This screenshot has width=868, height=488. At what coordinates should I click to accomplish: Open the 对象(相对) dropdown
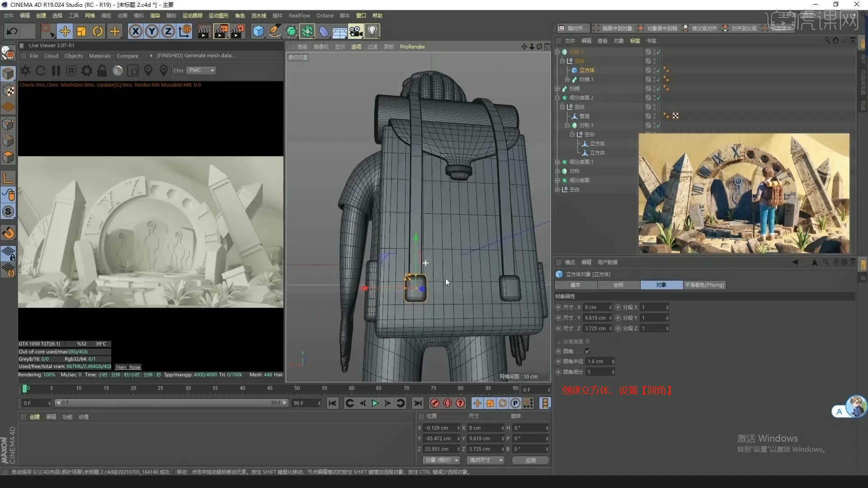pos(442,460)
